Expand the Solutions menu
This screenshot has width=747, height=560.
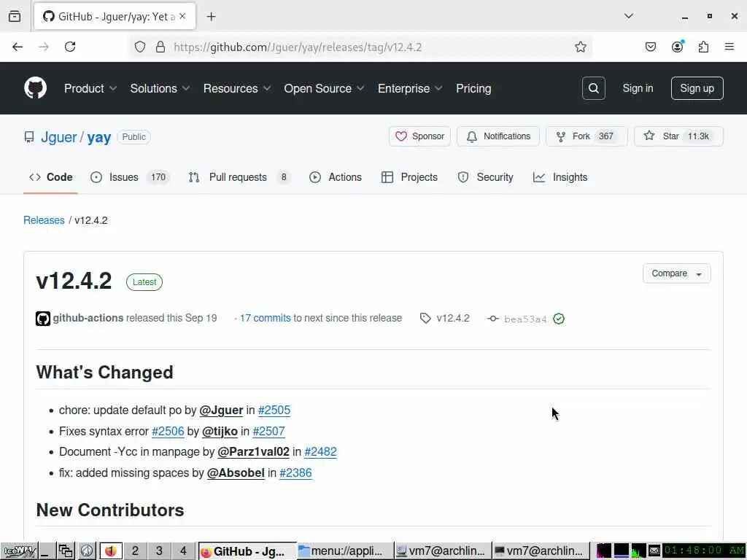(160, 88)
